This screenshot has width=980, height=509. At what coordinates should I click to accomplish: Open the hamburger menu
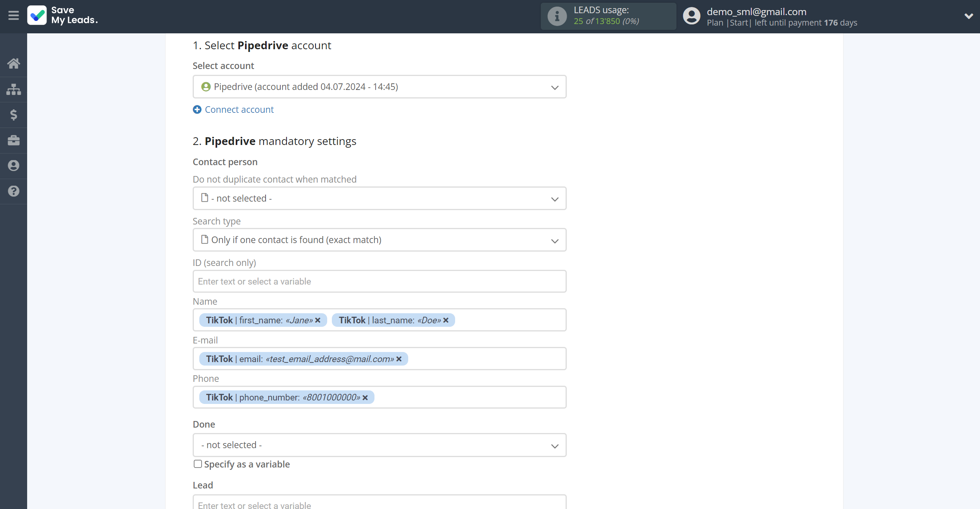(14, 16)
